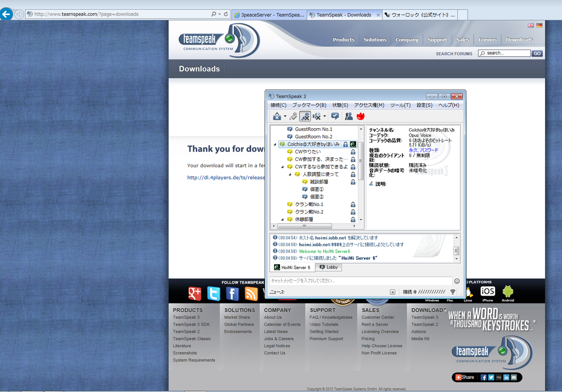Toggle the mute microphone toolbar button
This screenshot has width=562, height=392.
pos(305,116)
